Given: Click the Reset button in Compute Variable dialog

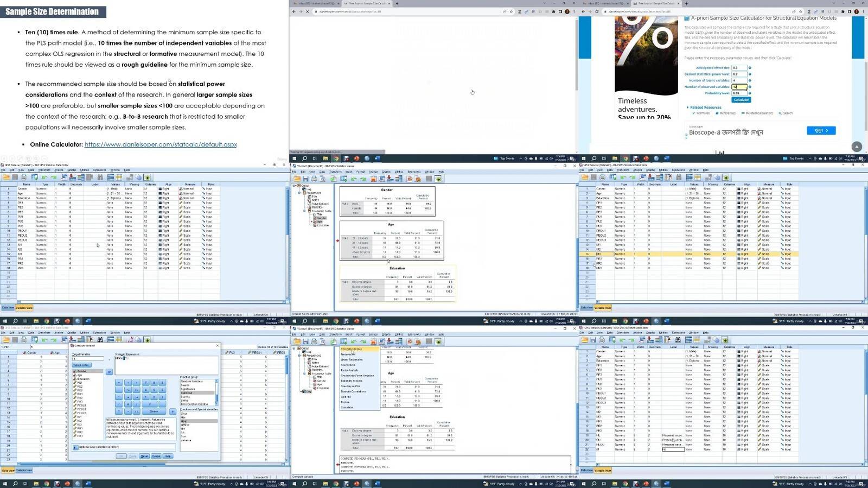Looking at the screenshot, I should coord(144,456).
